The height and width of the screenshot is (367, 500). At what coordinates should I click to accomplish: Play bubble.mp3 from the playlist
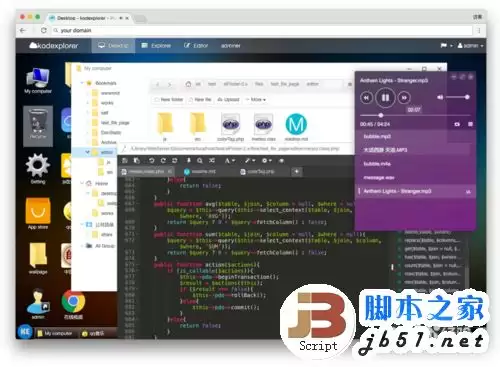coord(415,136)
